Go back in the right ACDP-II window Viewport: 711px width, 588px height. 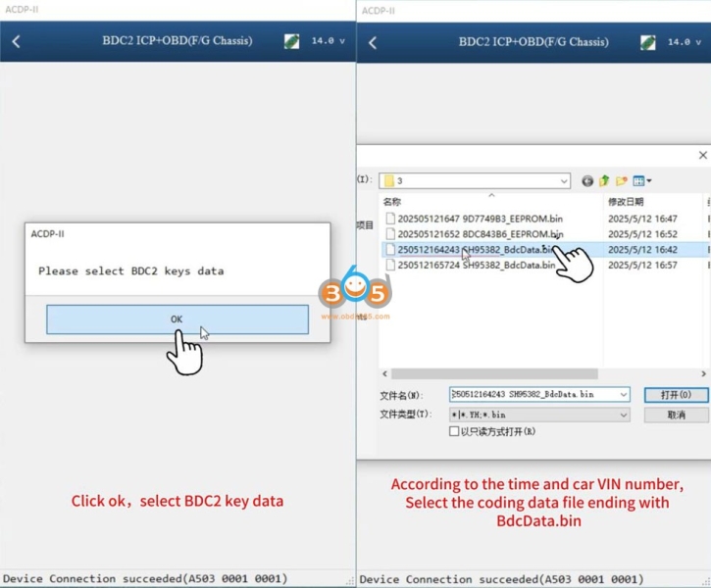click(x=373, y=43)
